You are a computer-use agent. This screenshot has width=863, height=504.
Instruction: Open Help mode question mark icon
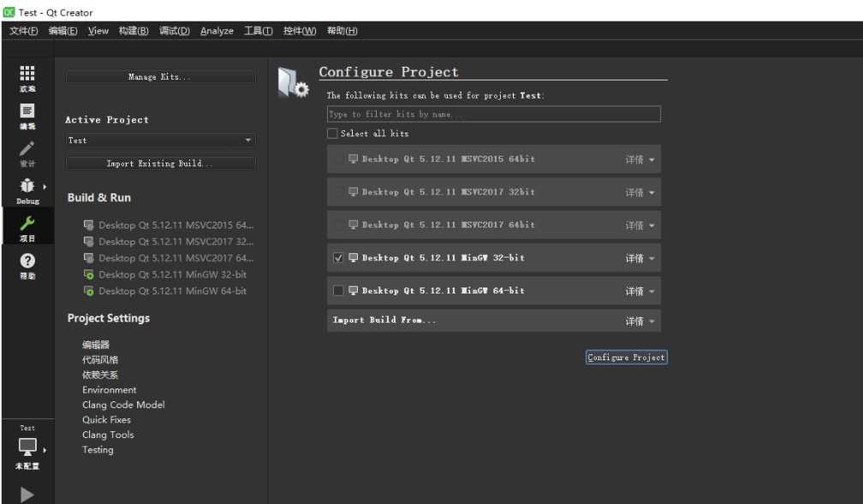[x=27, y=260]
